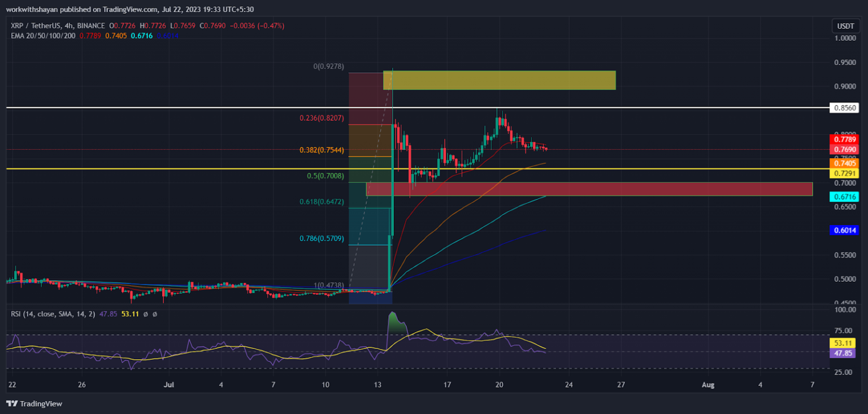
Task: Click the USDT currency button
Action: pyautogui.click(x=845, y=26)
